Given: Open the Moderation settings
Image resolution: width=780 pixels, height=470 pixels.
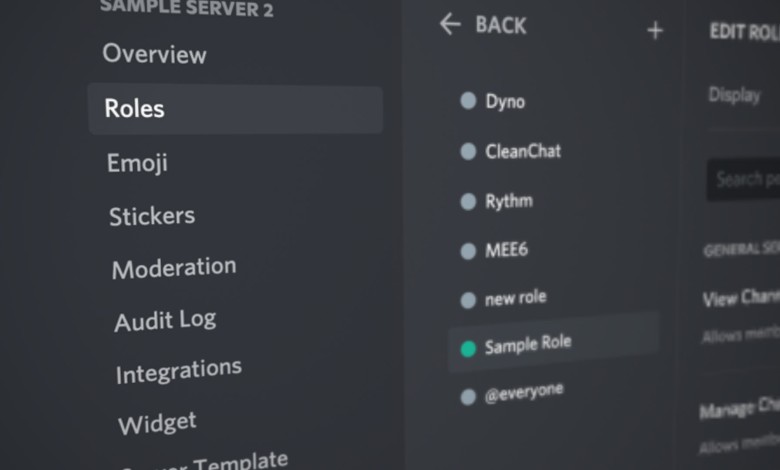Looking at the screenshot, I should pyautogui.click(x=174, y=268).
